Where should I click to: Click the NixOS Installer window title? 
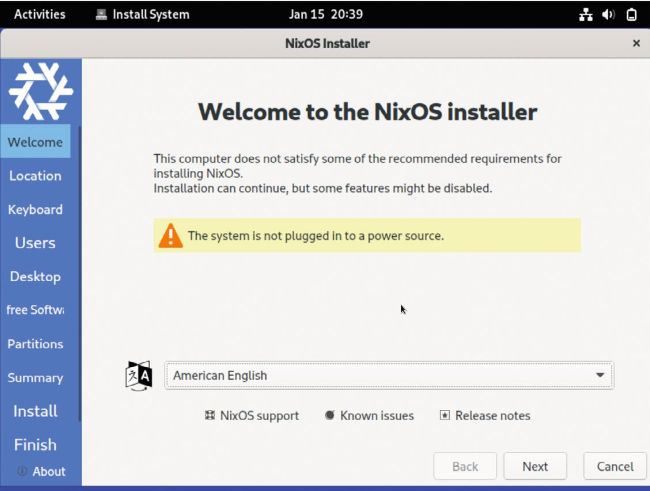pos(327,44)
